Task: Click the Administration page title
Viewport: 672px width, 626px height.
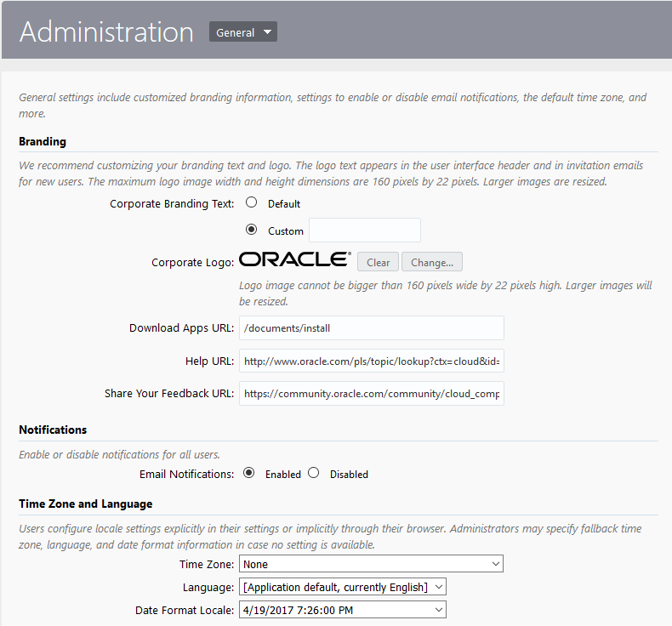Action: pos(106,32)
